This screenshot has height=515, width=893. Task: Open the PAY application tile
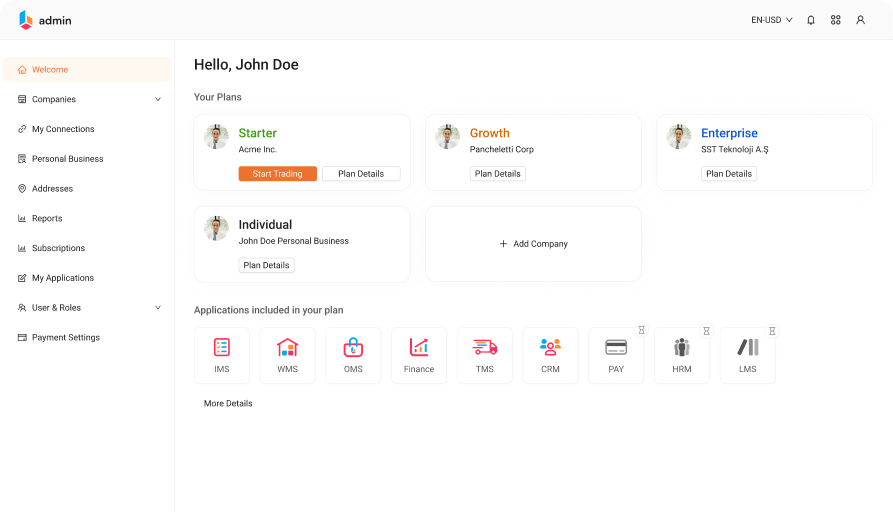616,355
